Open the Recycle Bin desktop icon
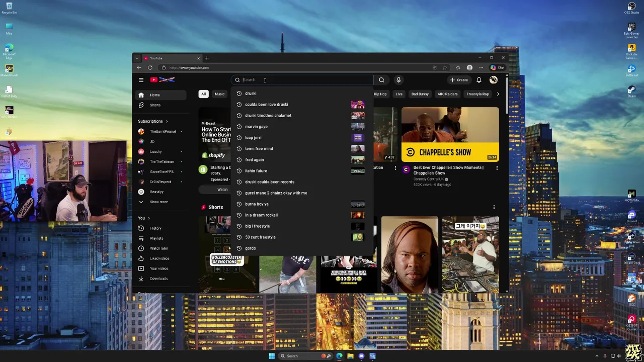Viewport: 644px width, 362px height. tap(9, 8)
